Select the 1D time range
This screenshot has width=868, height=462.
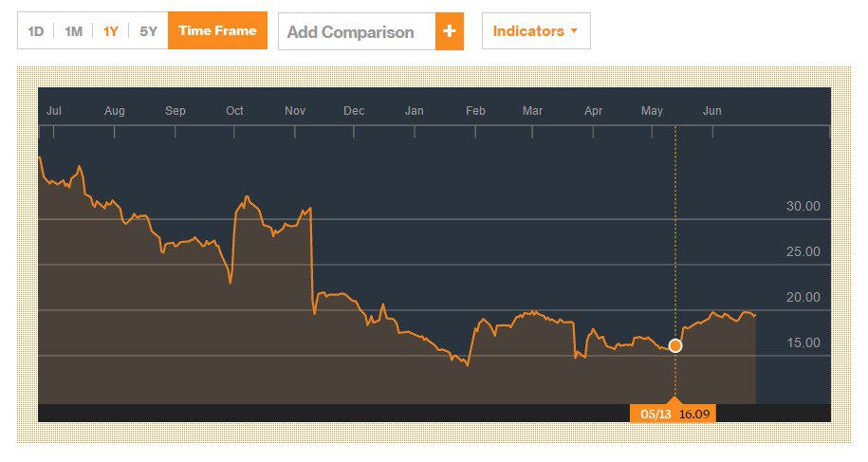coord(36,31)
